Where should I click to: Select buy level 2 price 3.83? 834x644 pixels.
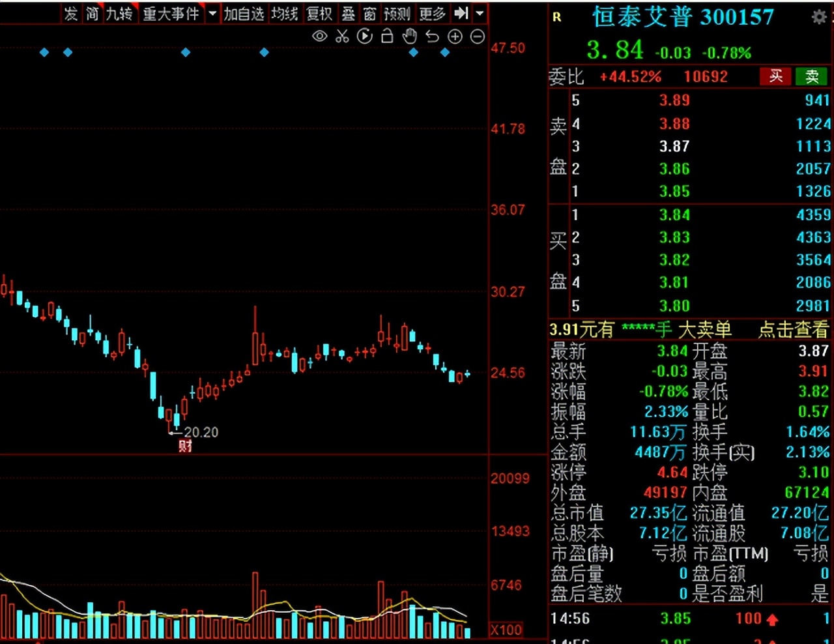pos(674,237)
